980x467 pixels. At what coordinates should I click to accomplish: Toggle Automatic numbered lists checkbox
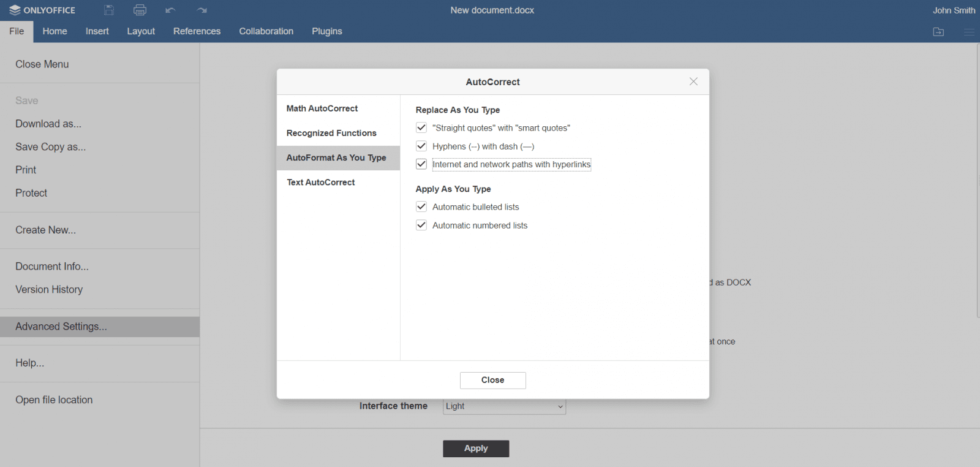coord(421,225)
